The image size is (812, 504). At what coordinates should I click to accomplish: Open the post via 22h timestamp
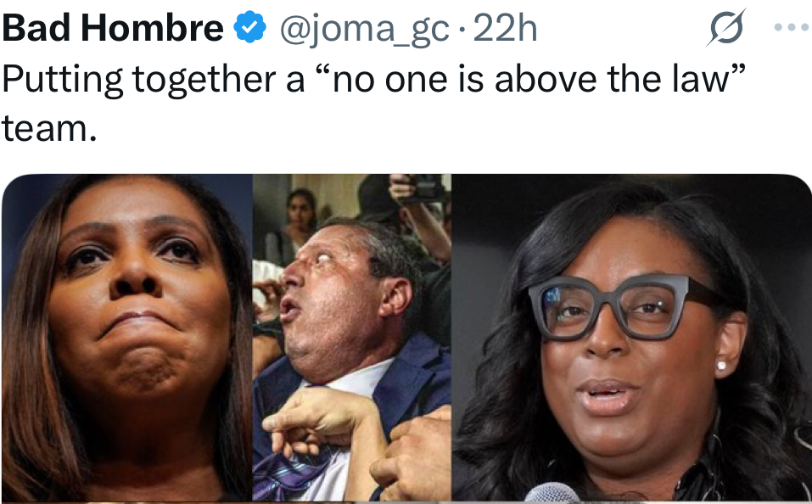[505, 28]
